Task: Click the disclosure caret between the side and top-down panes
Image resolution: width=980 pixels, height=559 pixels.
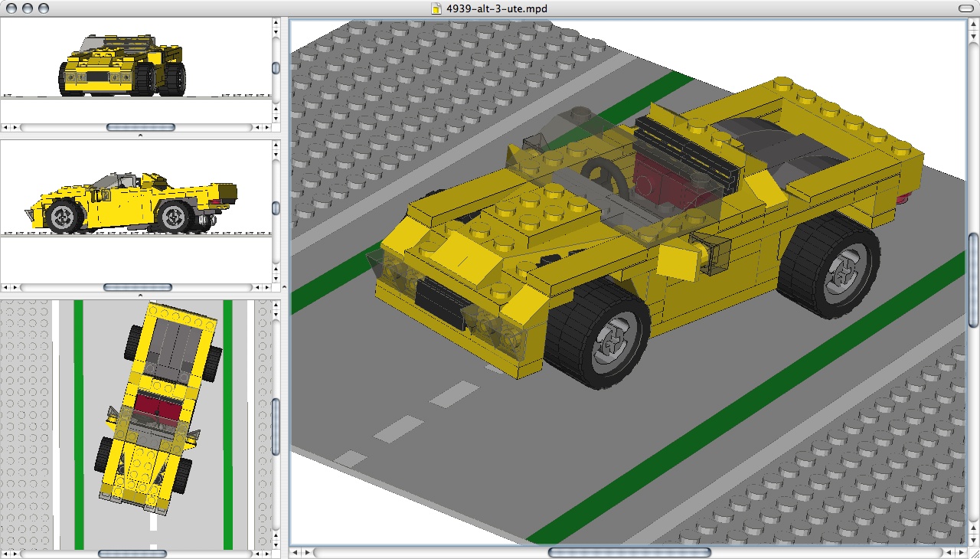Action: click(x=139, y=297)
